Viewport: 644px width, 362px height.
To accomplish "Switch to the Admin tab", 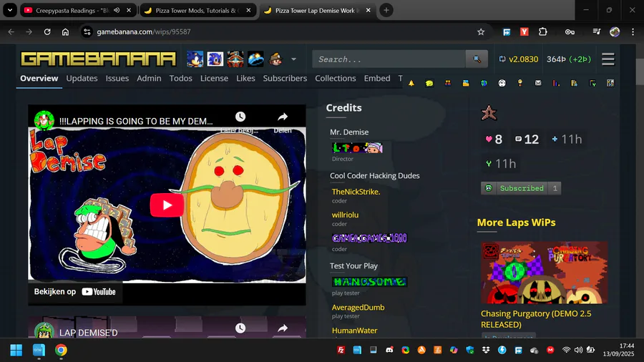I will pos(149,78).
